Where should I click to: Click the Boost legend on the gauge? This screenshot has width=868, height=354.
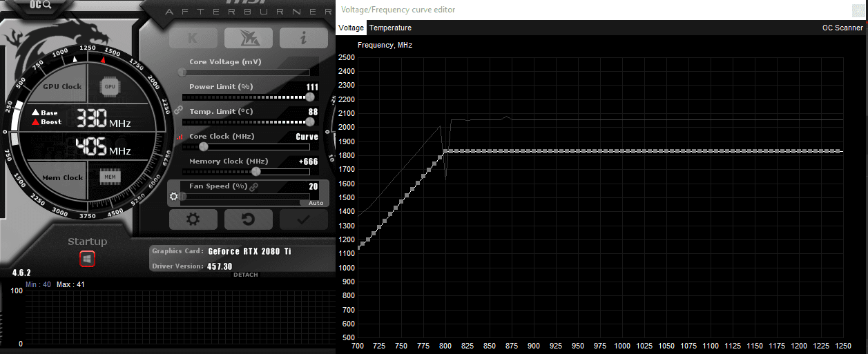(x=46, y=122)
